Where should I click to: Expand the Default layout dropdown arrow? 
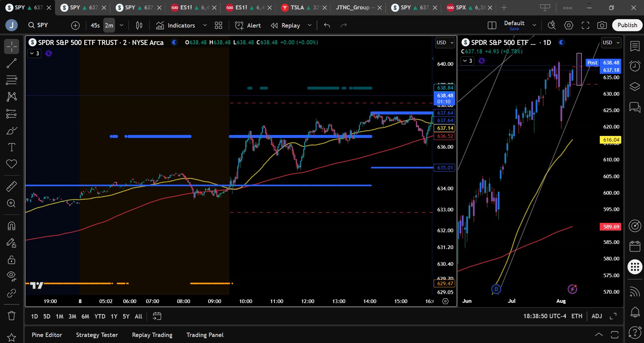(534, 25)
